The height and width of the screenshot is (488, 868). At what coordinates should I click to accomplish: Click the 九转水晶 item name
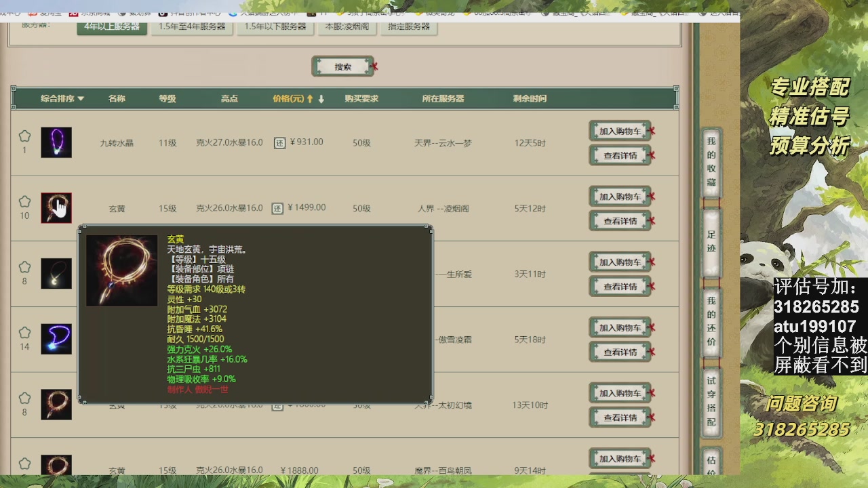117,143
